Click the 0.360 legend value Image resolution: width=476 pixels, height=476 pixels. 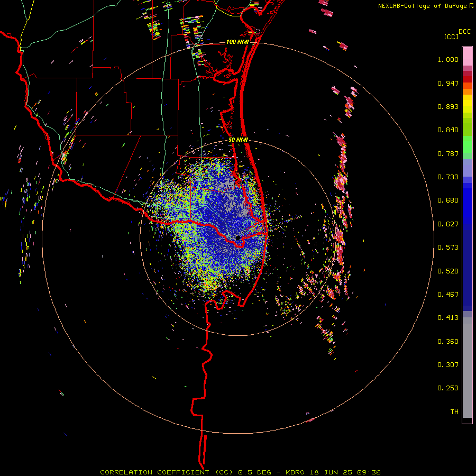pyautogui.click(x=448, y=341)
